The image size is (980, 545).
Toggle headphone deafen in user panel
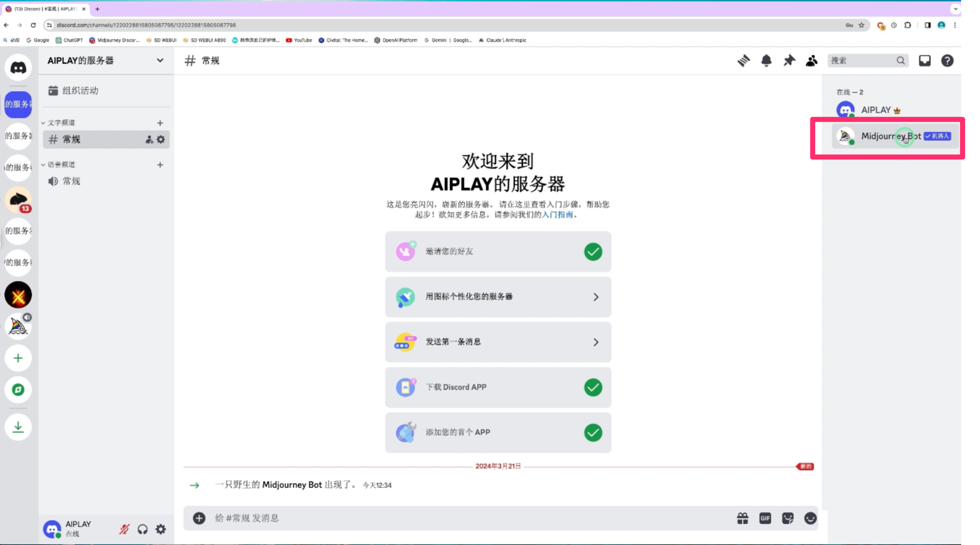(x=143, y=529)
